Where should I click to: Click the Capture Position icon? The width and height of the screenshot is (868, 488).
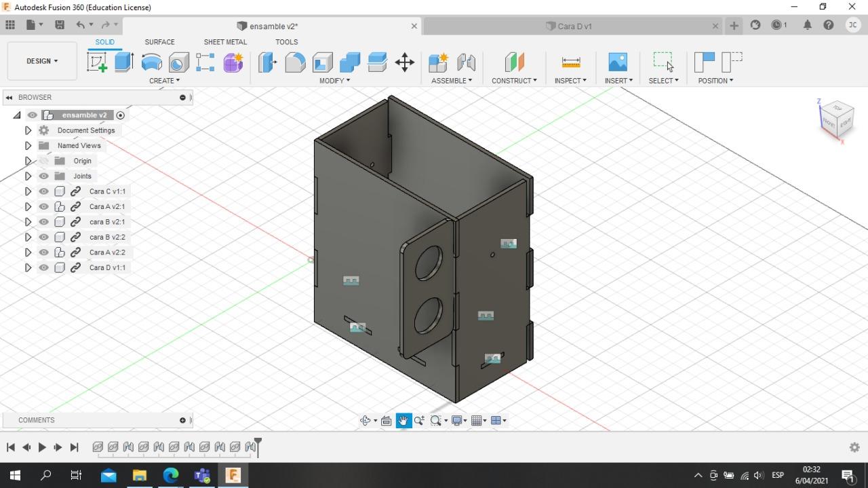coord(705,62)
